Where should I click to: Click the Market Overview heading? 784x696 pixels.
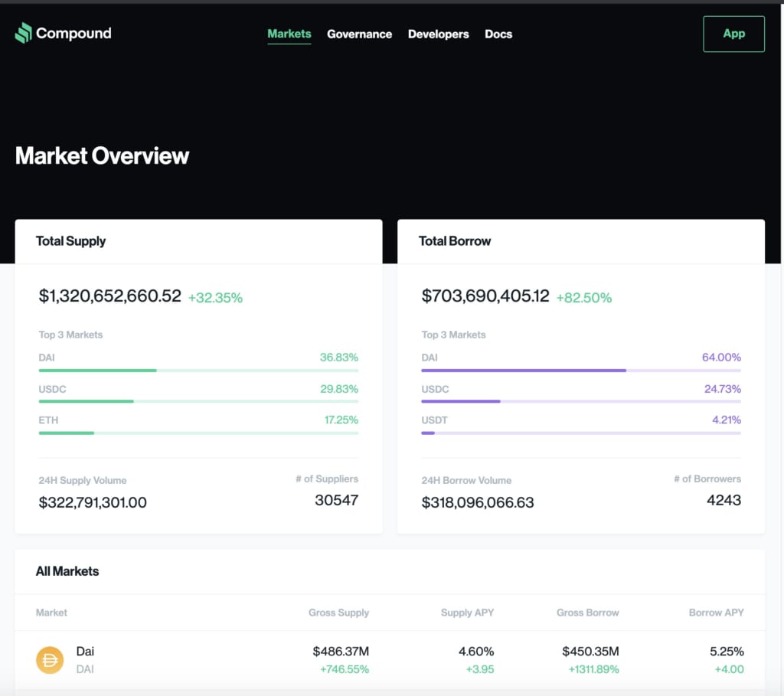point(102,155)
